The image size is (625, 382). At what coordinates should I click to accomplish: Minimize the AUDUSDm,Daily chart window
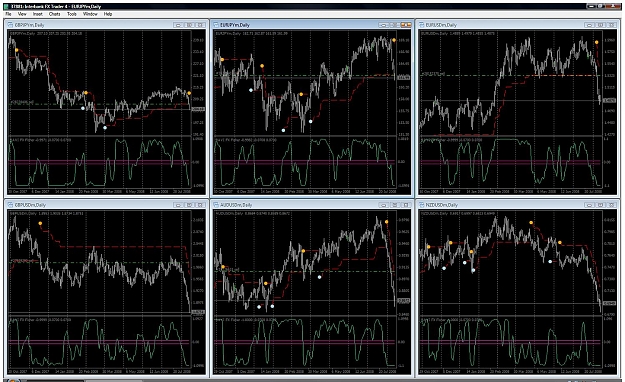tap(383, 205)
